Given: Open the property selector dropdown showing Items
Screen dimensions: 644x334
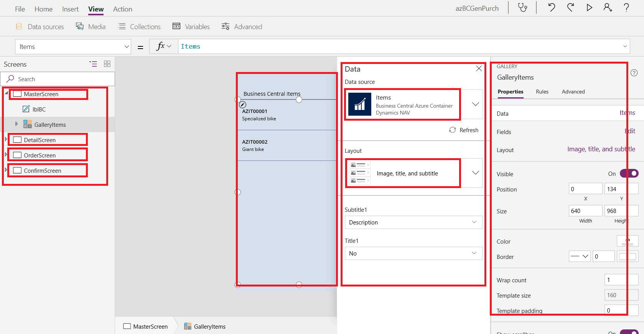Looking at the screenshot, I should tap(73, 47).
